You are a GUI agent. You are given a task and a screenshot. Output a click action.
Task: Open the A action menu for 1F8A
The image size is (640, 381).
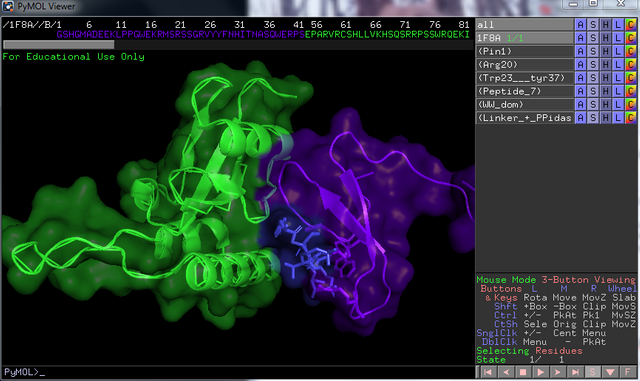point(580,38)
